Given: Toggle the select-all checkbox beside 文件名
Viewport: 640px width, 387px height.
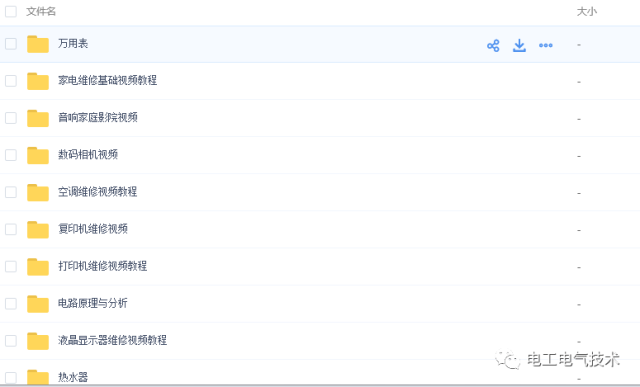Looking at the screenshot, I should tap(11, 11).
